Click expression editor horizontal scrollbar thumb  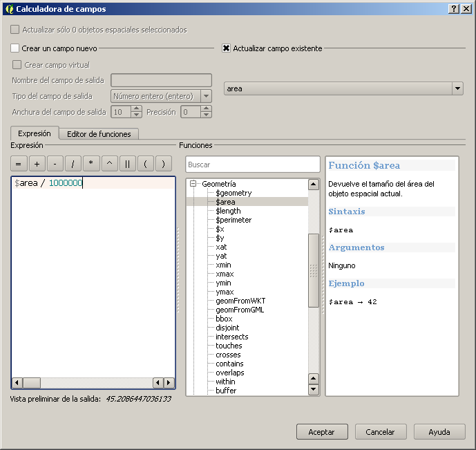(x=32, y=382)
